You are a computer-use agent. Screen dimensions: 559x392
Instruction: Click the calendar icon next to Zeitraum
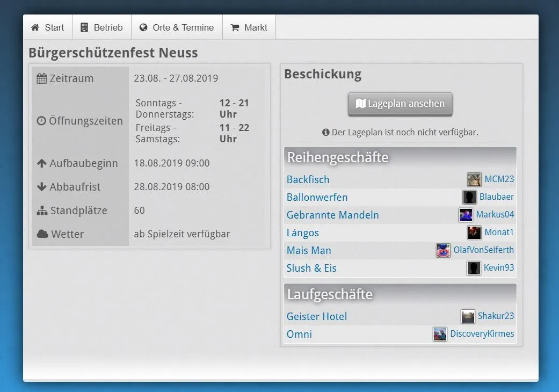(x=42, y=78)
